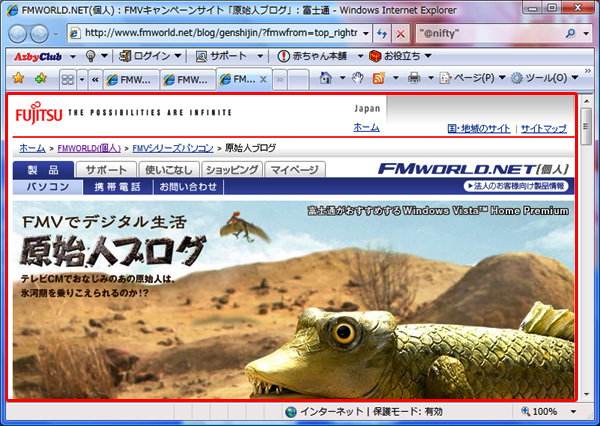Open AzbyClub dropdown arrow
Screen dimensions: 600x426
(73, 57)
